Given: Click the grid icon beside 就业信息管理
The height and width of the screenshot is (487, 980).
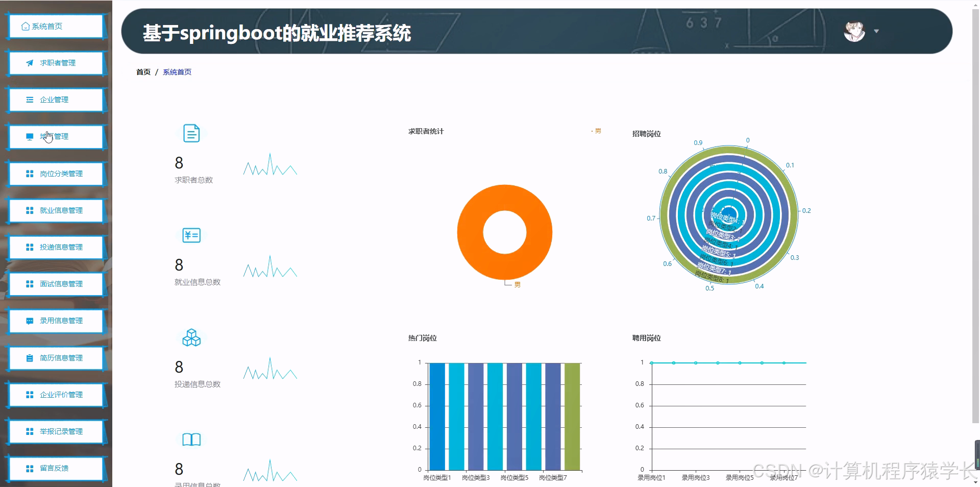Looking at the screenshot, I should [x=30, y=210].
